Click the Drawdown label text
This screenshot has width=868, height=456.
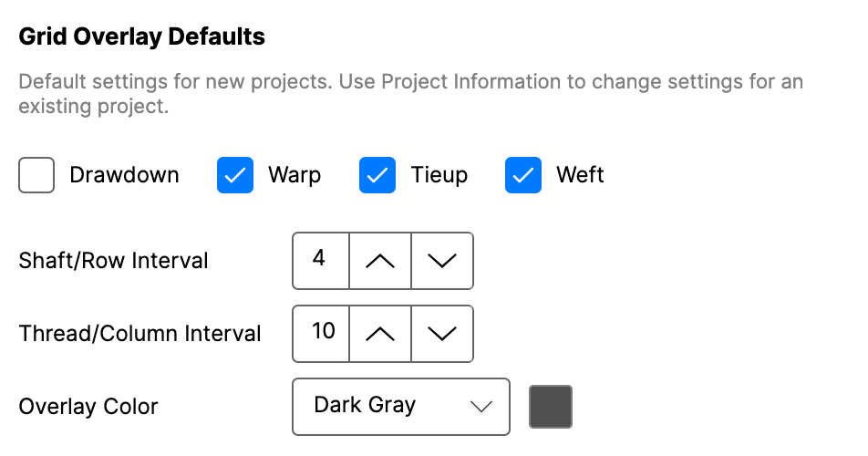[x=124, y=175]
